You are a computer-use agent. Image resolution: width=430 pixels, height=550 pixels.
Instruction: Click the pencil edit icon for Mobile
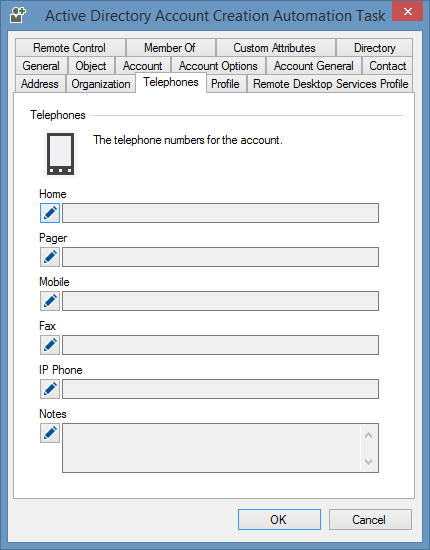click(x=50, y=301)
